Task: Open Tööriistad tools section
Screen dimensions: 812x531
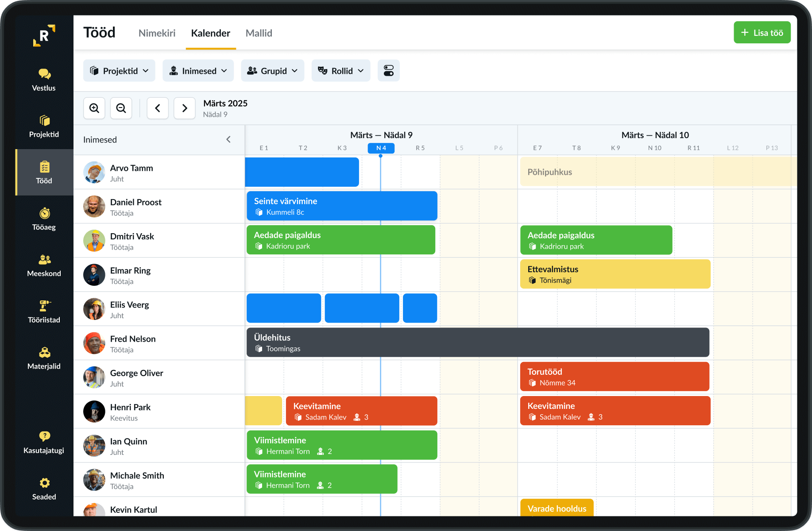Action: pyautogui.click(x=44, y=312)
